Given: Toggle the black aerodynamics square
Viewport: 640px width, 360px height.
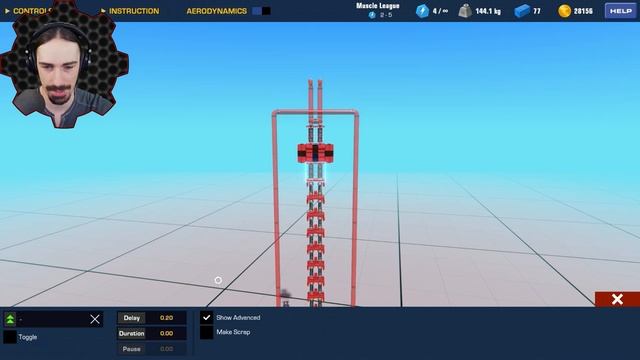Looking at the screenshot, I should 266,11.
